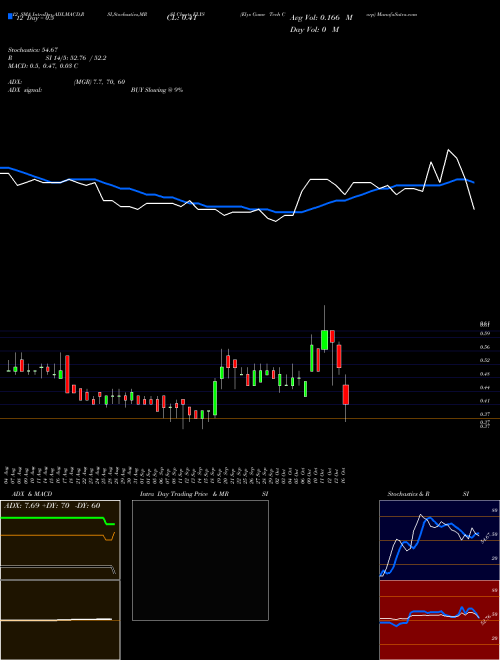Click the 'CL: 0.41' closing price label
Image resolution: width=500 pixels, height=660 pixels.
pyautogui.click(x=181, y=18)
